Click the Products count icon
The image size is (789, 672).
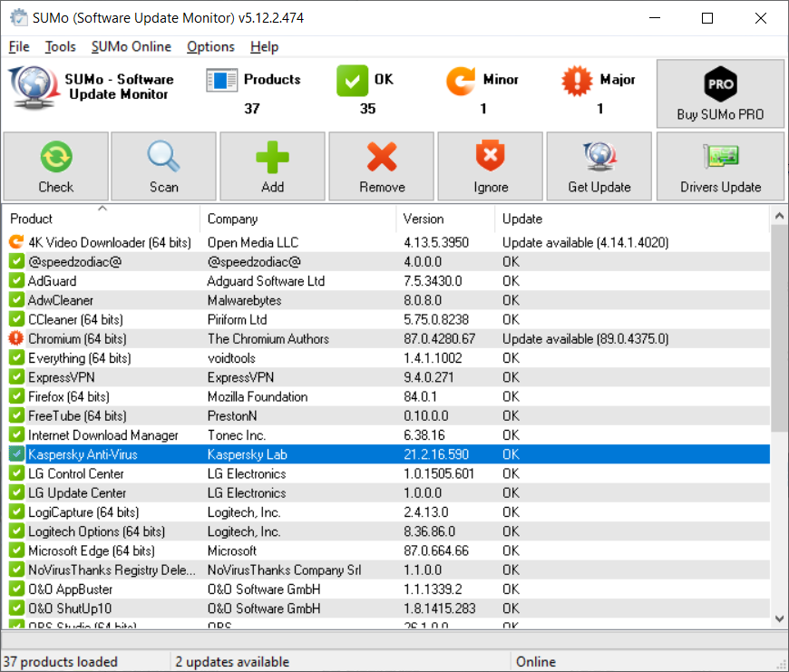(221, 81)
